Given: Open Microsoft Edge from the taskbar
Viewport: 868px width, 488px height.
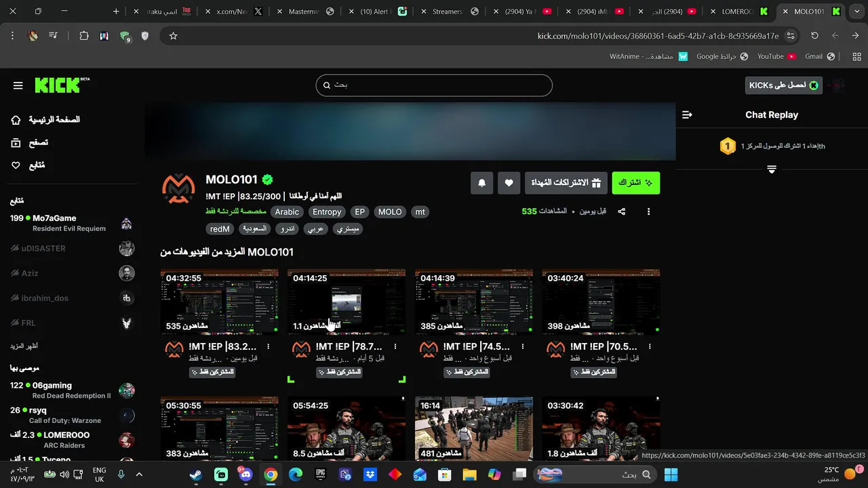Looking at the screenshot, I should click(295, 474).
